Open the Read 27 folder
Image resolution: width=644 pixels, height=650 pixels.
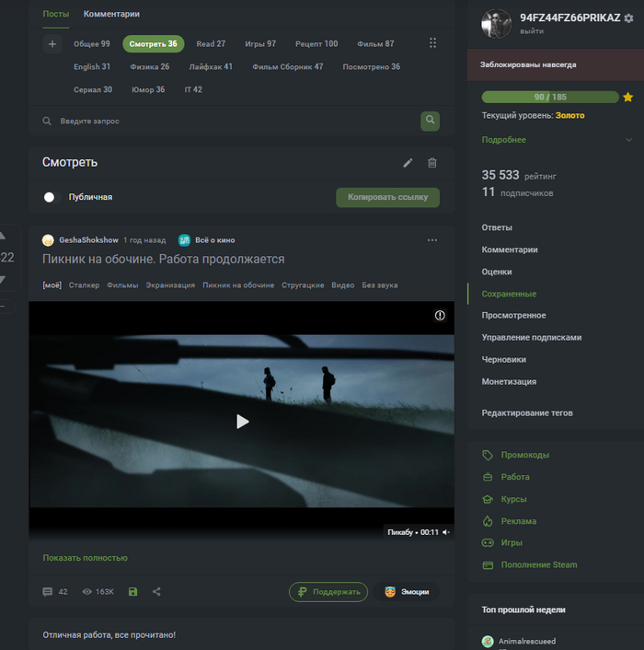pos(211,44)
